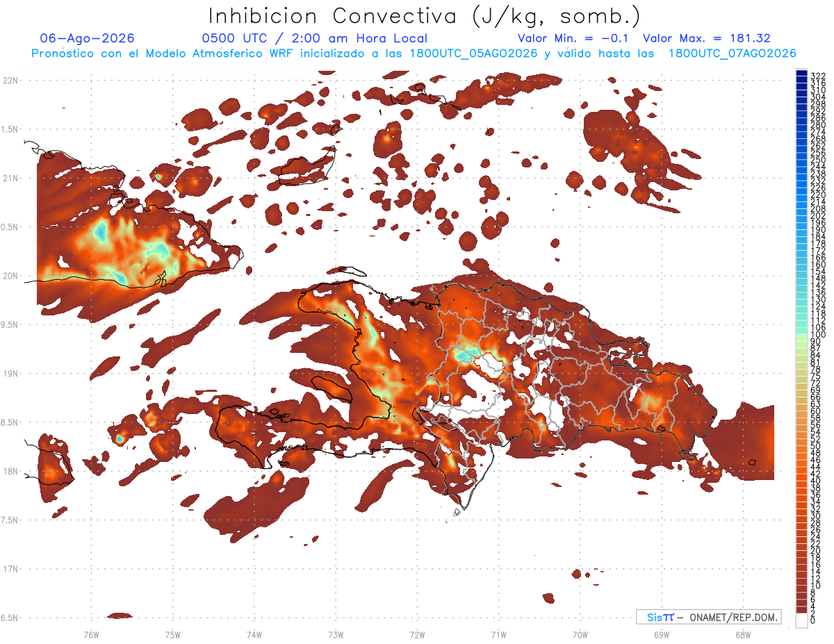Click the '70W' longitude label
The width and height of the screenshot is (834, 644).
click(580, 634)
